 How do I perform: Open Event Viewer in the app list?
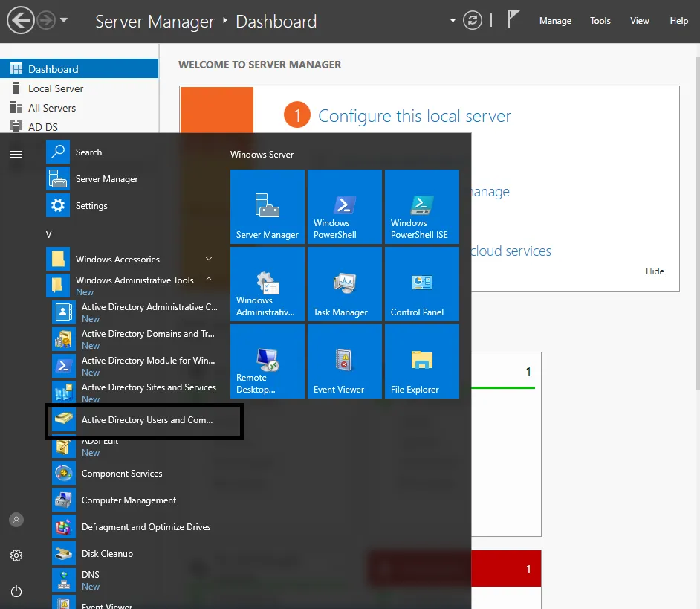coord(137,602)
